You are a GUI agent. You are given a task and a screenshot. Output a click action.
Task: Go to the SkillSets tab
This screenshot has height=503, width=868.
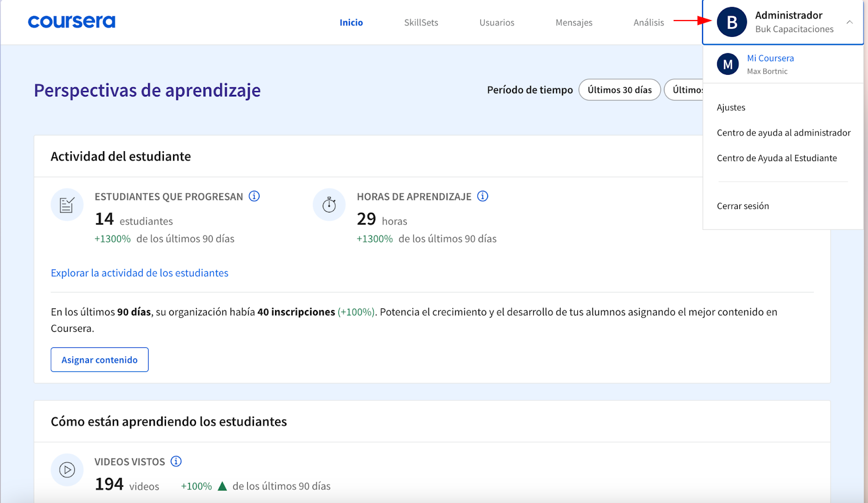pyautogui.click(x=421, y=23)
